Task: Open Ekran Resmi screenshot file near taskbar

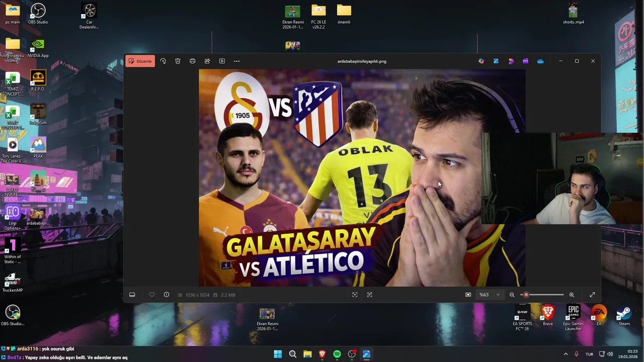Action: pyautogui.click(x=267, y=319)
